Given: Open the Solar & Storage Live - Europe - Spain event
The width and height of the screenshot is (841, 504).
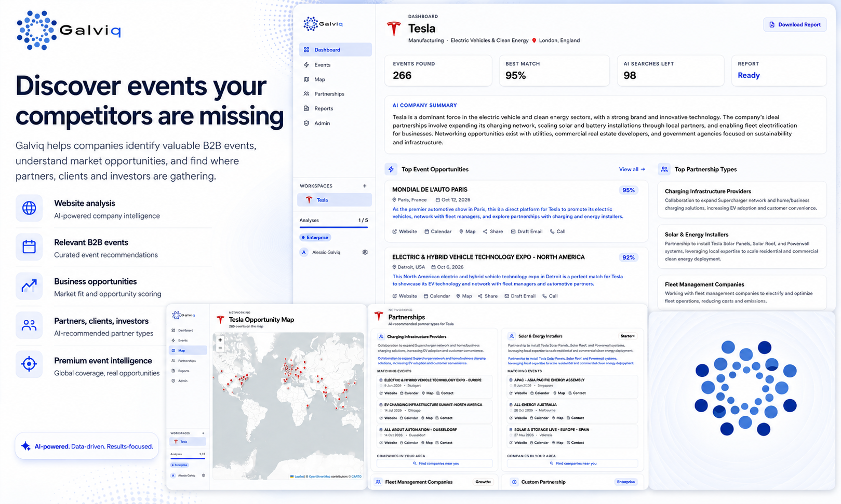Looking at the screenshot, I should (x=572, y=436).
